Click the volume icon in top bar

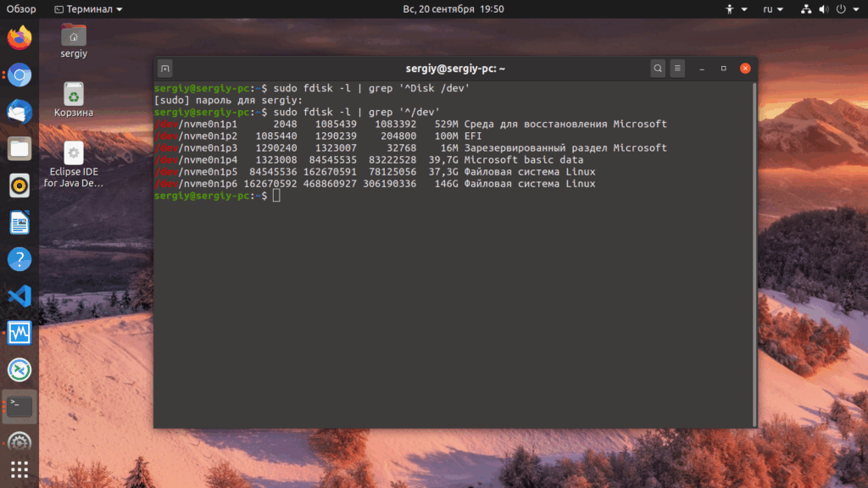coord(824,8)
